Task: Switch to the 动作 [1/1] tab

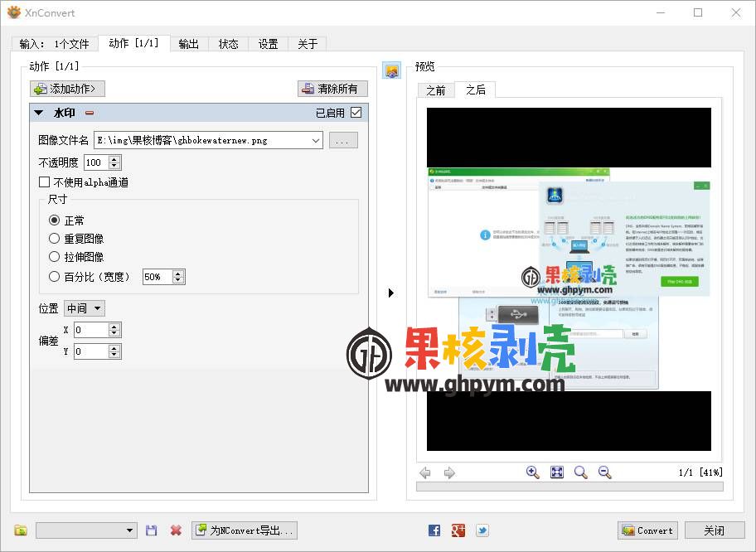Action: (134, 43)
